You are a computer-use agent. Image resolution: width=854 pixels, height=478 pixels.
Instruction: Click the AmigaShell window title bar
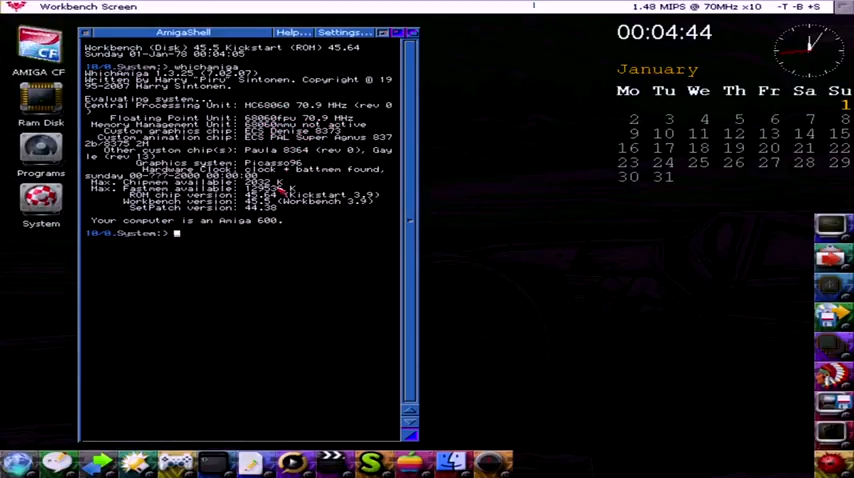point(183,33)
